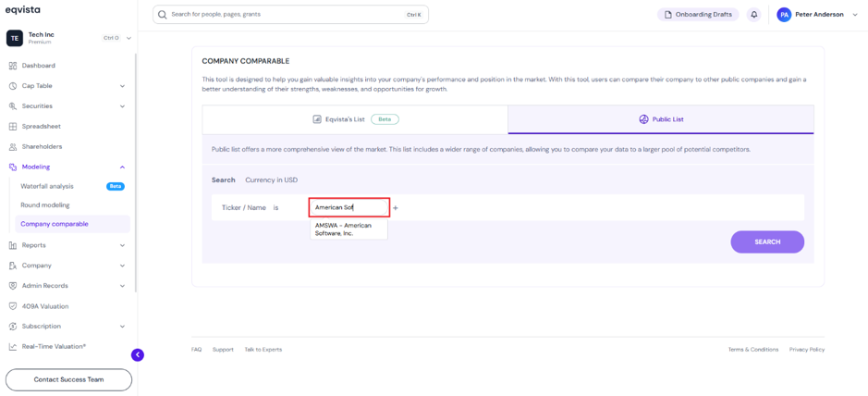Open the Support link

click(x=223, y=350)
